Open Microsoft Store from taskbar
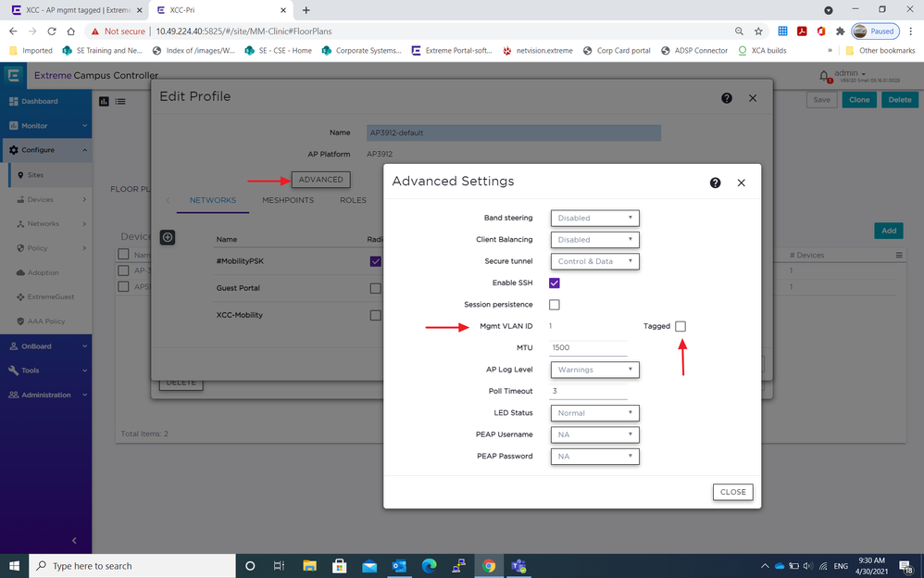The height and width of the screenshot is (578, 924). pyautogui.click(x=340, y=566)
